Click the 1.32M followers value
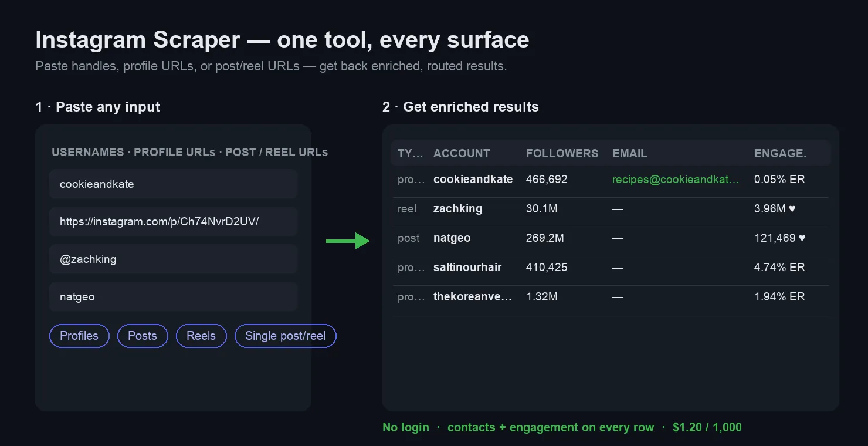868x446 pixels. (x=541, y=296)
